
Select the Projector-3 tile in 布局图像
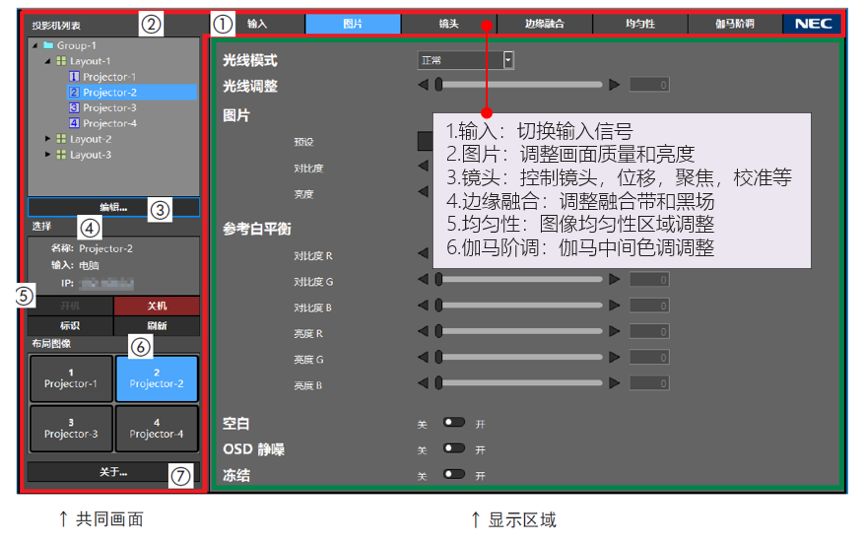pos(70,428)
